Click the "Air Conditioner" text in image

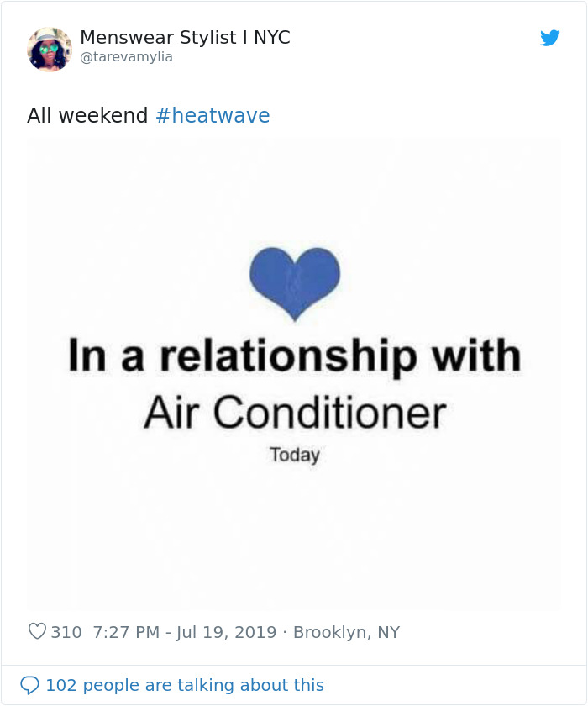coord(294,413)
